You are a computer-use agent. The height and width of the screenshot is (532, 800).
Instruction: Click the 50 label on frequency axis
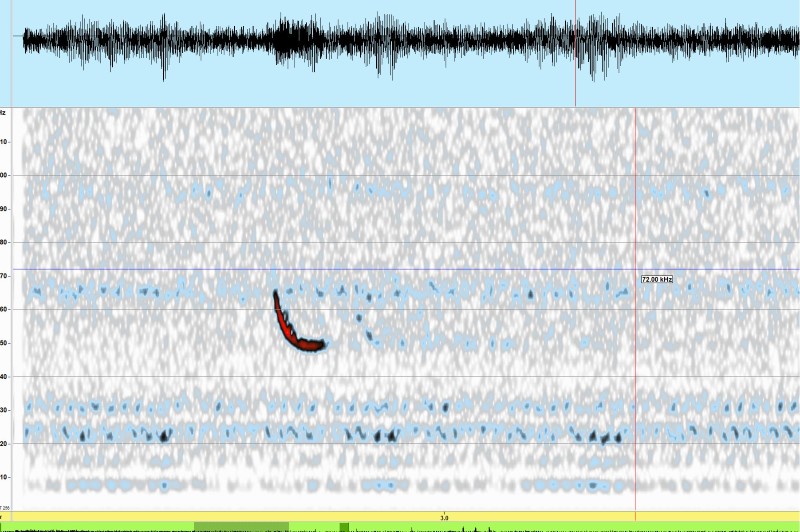tap(4, 343)
